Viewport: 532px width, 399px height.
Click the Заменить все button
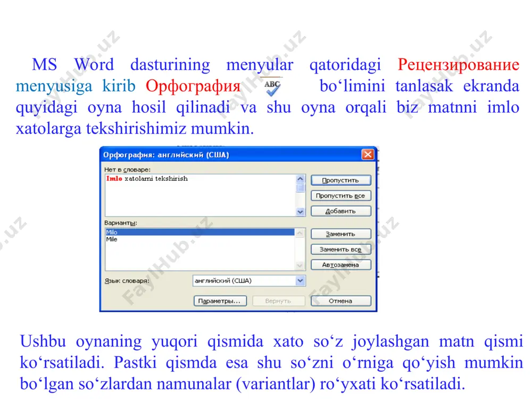click(x=340, y=250)
